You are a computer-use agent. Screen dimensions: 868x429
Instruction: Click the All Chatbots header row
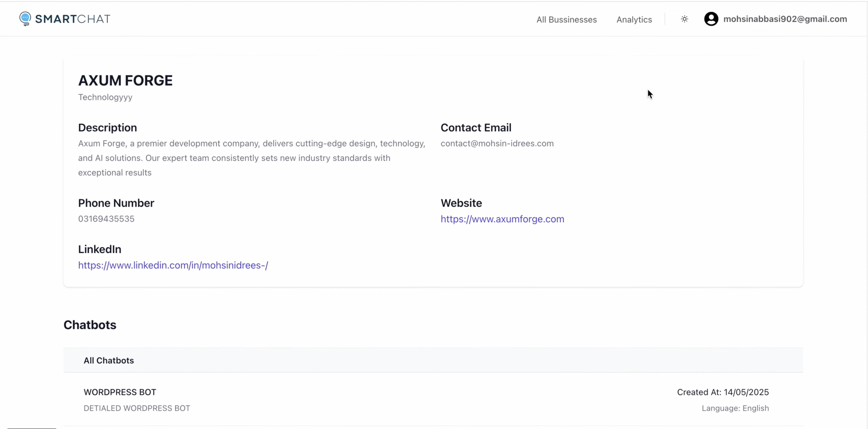tap(109, 360)
